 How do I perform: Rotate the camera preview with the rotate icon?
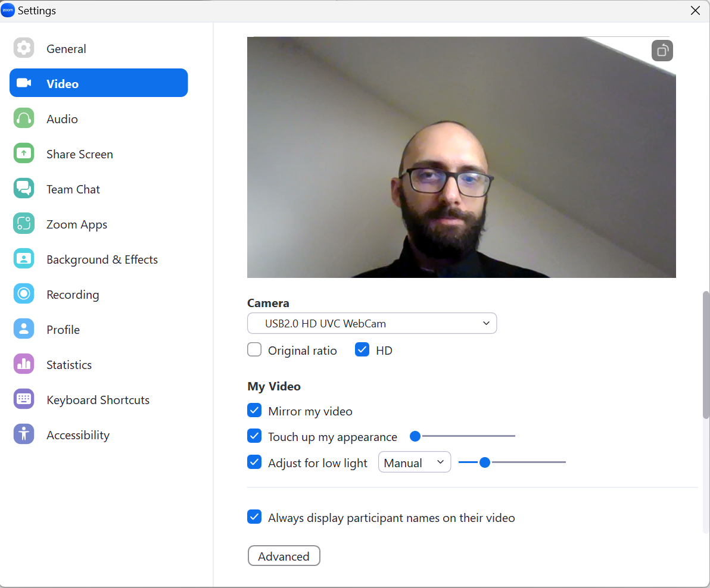(662, 50)
